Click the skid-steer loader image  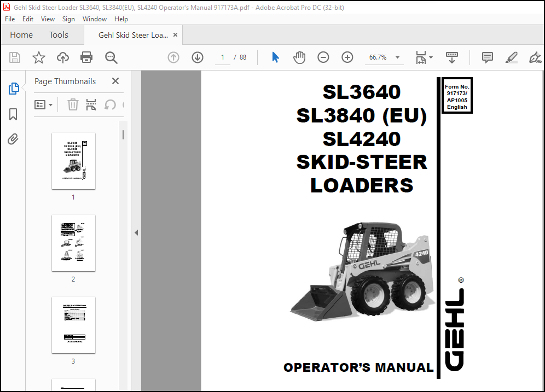362,271
